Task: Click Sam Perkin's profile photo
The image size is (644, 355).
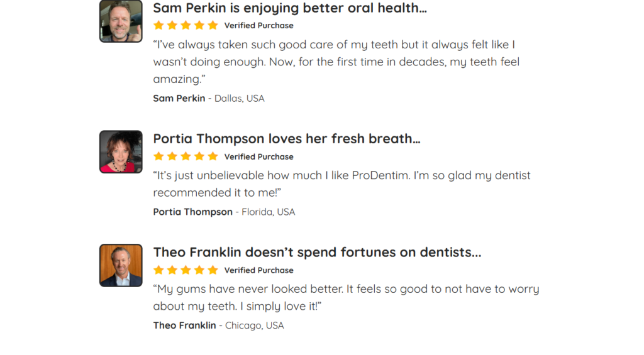Action: point(121,21)
